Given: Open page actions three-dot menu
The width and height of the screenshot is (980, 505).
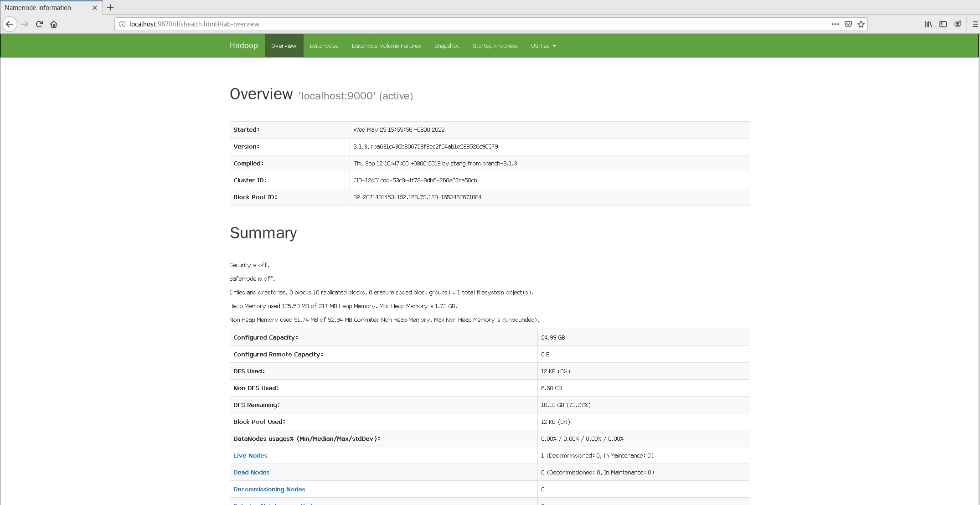Looking at the screenshot, I should coord(835,24).
